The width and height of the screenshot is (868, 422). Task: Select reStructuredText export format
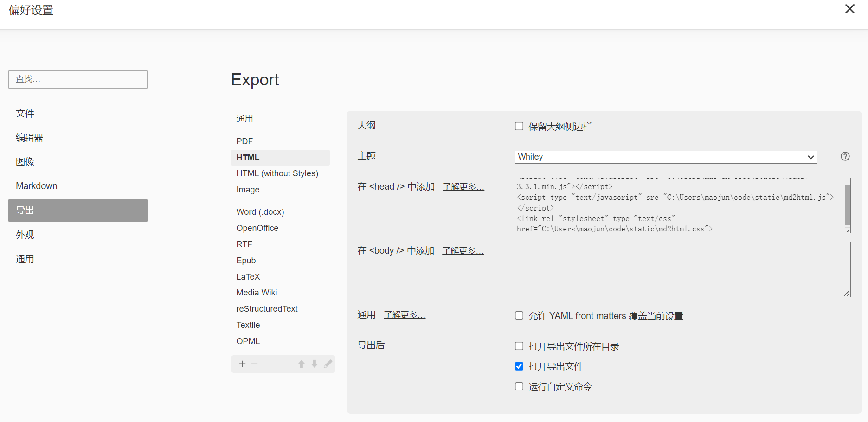pos(280,309)
